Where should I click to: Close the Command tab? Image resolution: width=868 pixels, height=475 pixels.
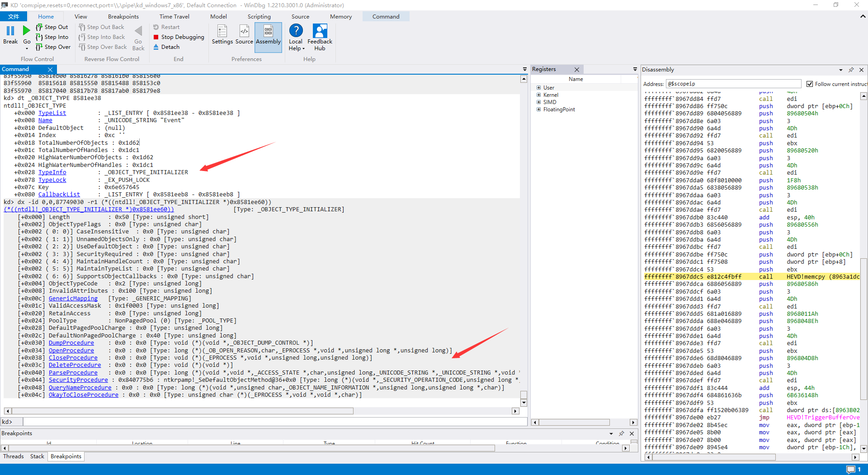tap(50, 70)
